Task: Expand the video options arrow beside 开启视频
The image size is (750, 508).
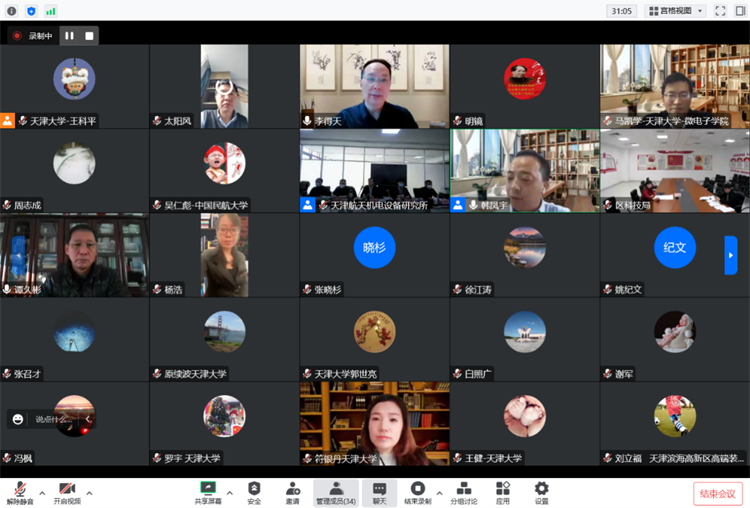Action: coord(89,492)
